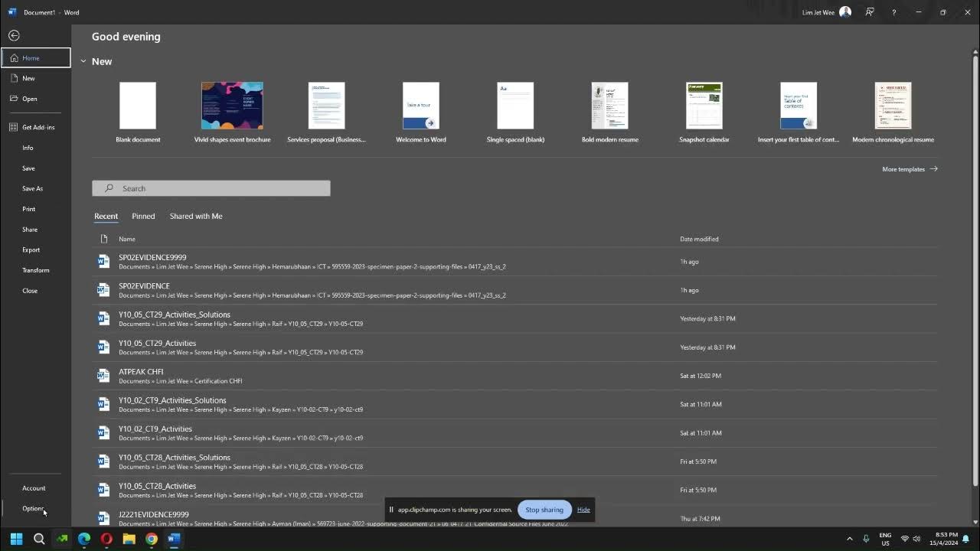The width and height of the screenshot is (980, 551).
Task: Select the Services proposal template
Action: (326, 112)
